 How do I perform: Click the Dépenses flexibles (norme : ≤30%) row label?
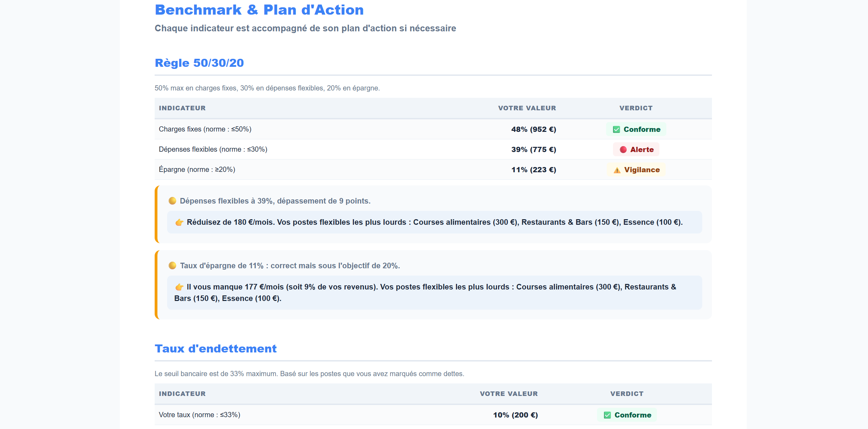(213, 149)
